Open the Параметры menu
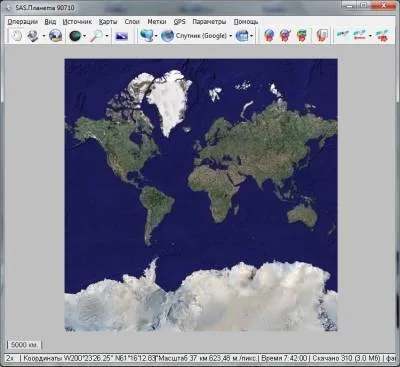 209,22
